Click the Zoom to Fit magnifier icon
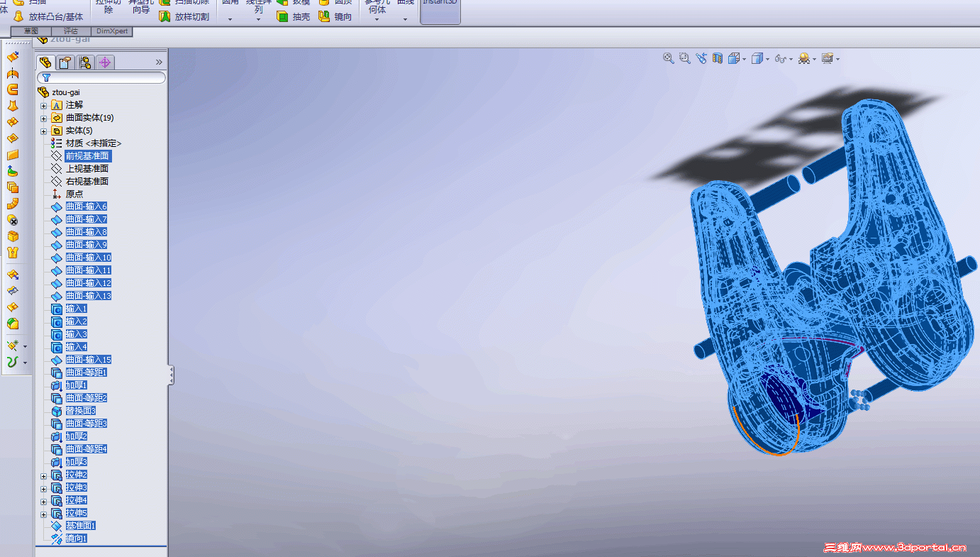This screenshot has width=980, height=557. click(x=669, y=58)
